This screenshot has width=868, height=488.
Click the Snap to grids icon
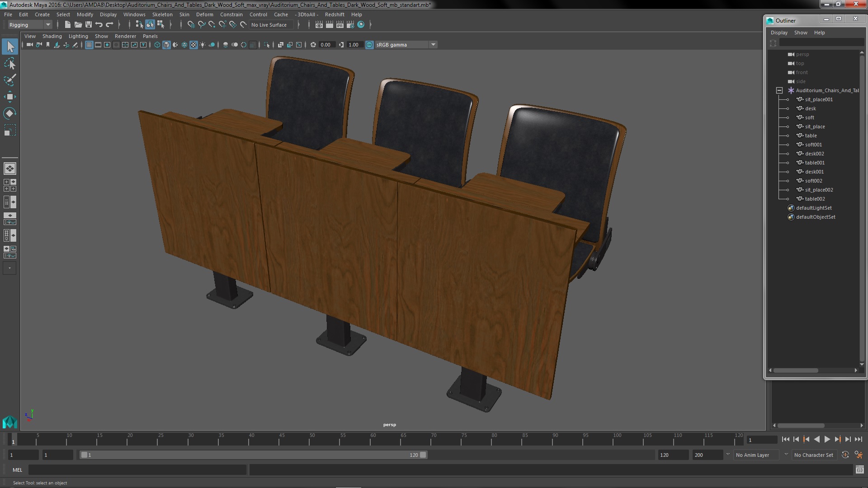(x=191, y=25)
